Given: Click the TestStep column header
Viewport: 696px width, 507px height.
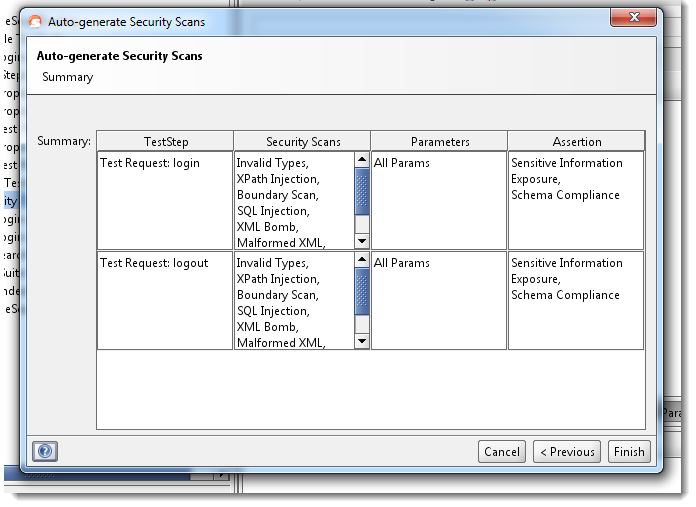Looking at the screenshot, I should [x=165, y=142].
